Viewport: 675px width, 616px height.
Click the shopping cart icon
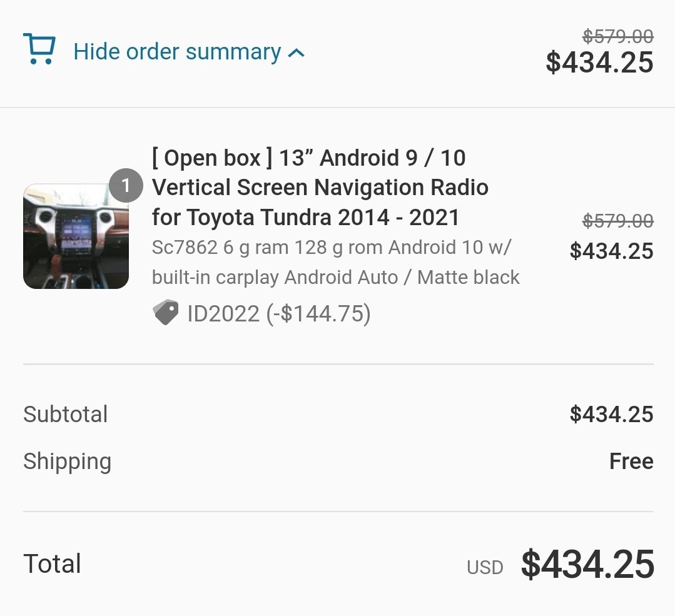coord(39,49)
